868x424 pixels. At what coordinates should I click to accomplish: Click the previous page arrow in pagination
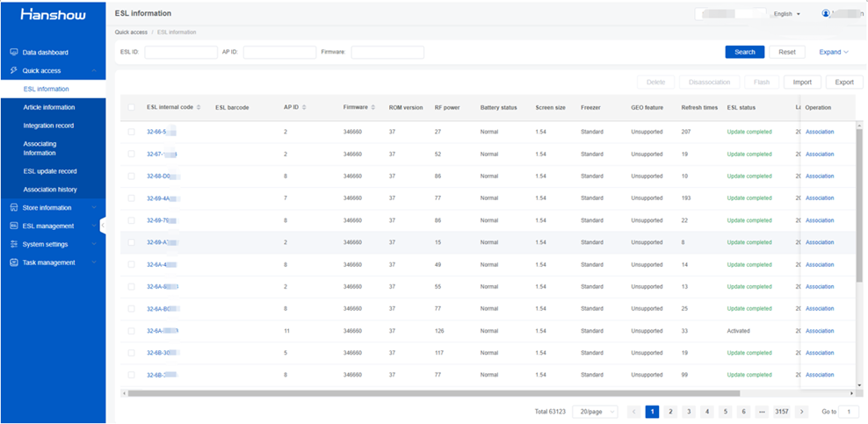634,412
